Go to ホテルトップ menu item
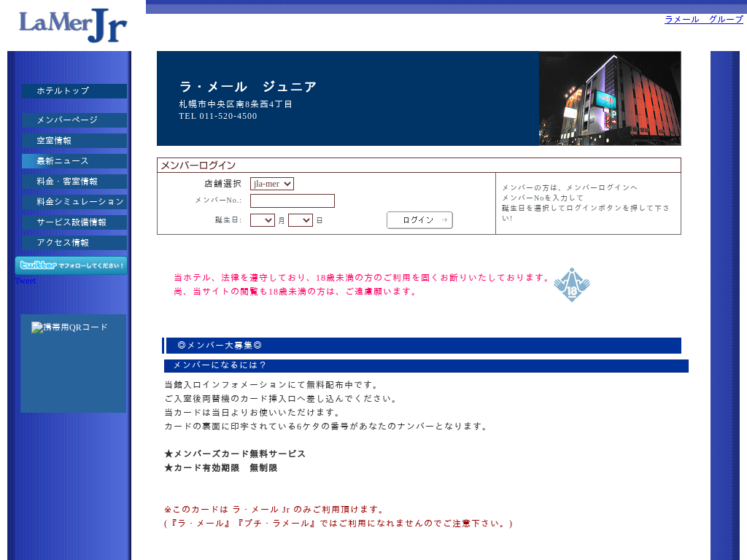This screenshot has width=747, height=560. 74,91
